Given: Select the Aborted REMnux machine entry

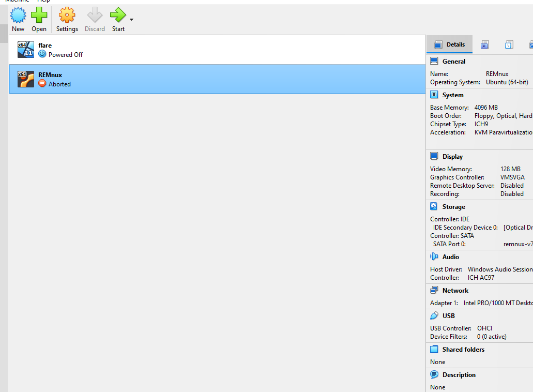Looking at the screenshot, I should [x=217, y=79].
